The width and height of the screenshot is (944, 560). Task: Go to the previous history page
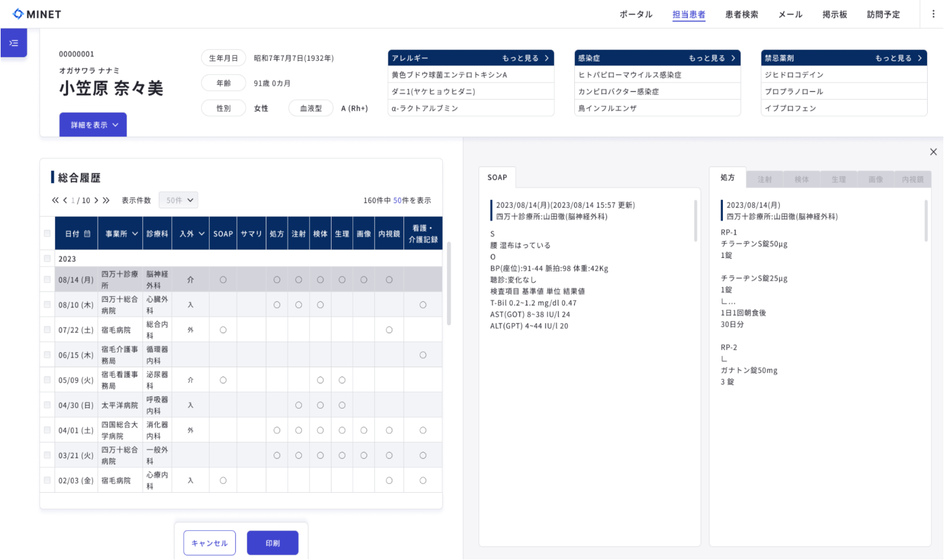pyautogui.click(x=65, y=200)
